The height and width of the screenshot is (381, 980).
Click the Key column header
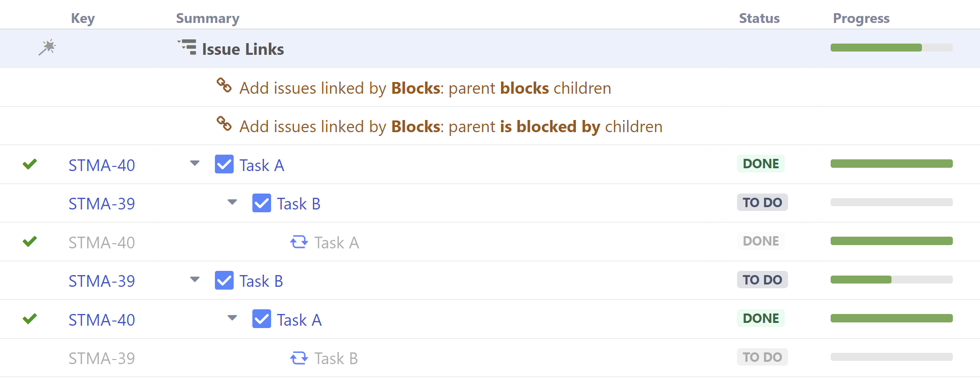coord(83,18)
